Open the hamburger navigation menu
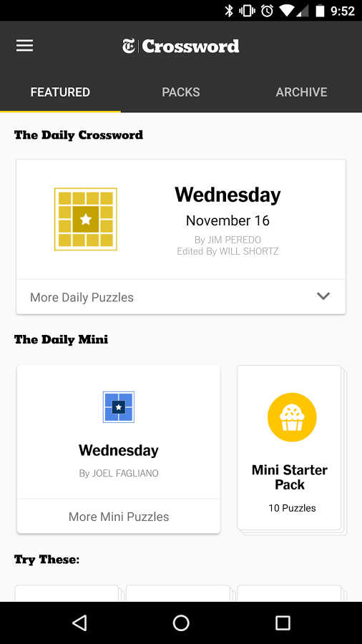The image size is (362, 644). click(24, 46)
